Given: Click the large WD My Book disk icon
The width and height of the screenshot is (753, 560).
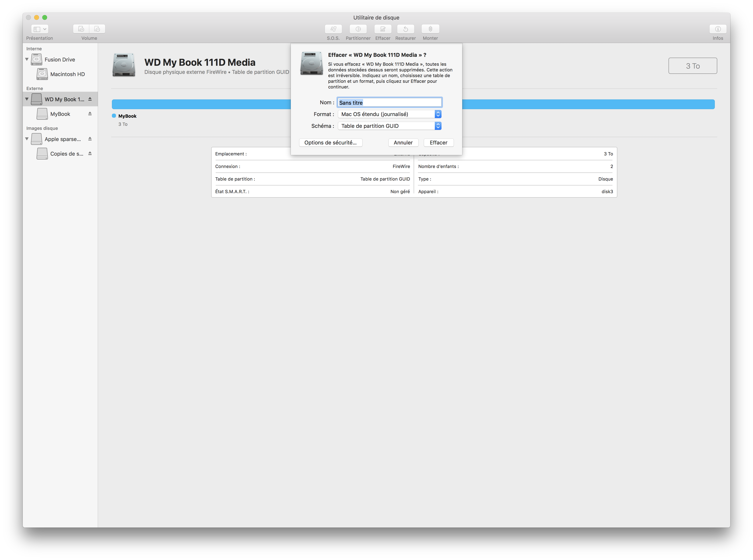Looking at the screenshot, I should point(124,65).
